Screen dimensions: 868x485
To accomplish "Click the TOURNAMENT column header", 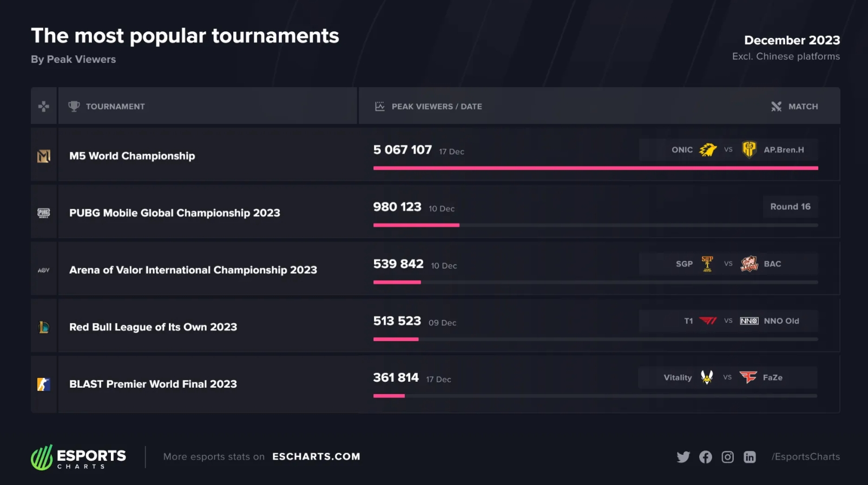I will tap(115, 107).
